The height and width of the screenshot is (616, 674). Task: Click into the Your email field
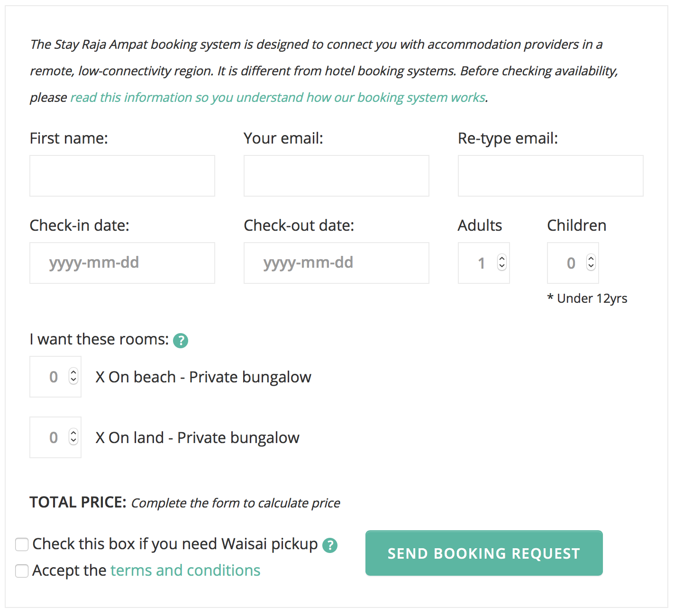point(337,176)
